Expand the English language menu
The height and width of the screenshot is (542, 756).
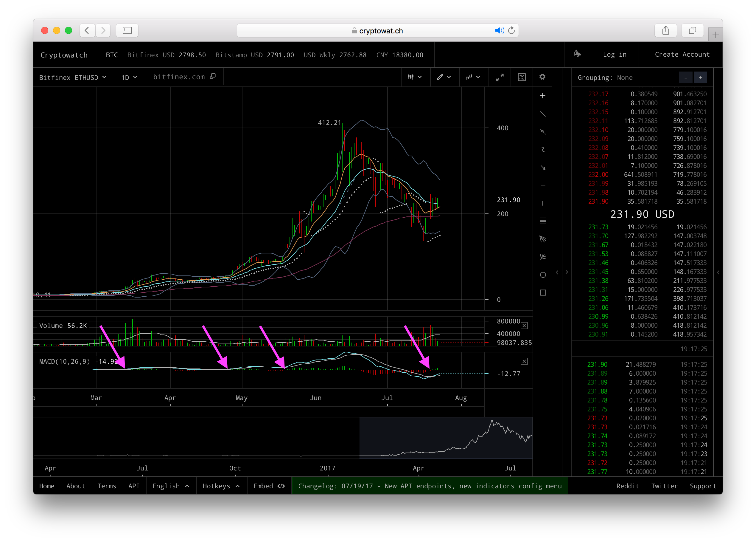coord(171,486)
